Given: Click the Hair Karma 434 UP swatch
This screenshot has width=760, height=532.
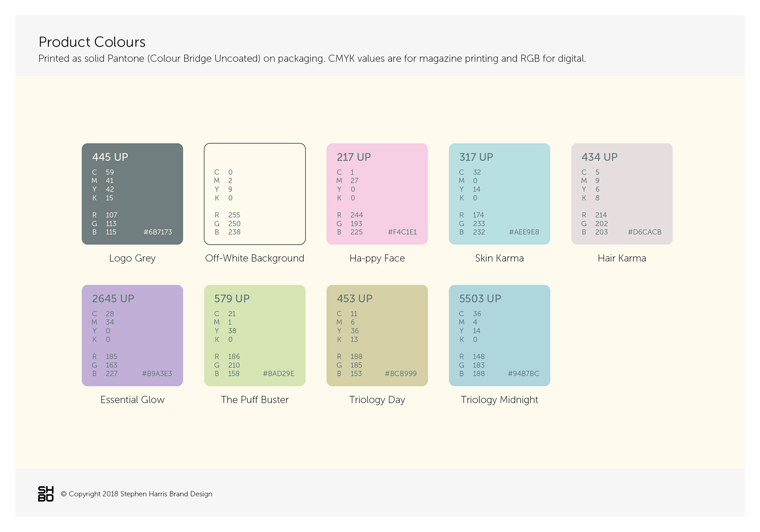Looking at the screenshot, I should point(621,194).
